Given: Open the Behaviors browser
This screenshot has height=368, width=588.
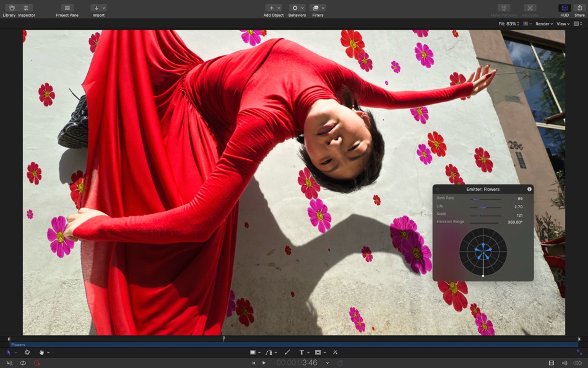Looking at the screenshot, I should point(296,7).
